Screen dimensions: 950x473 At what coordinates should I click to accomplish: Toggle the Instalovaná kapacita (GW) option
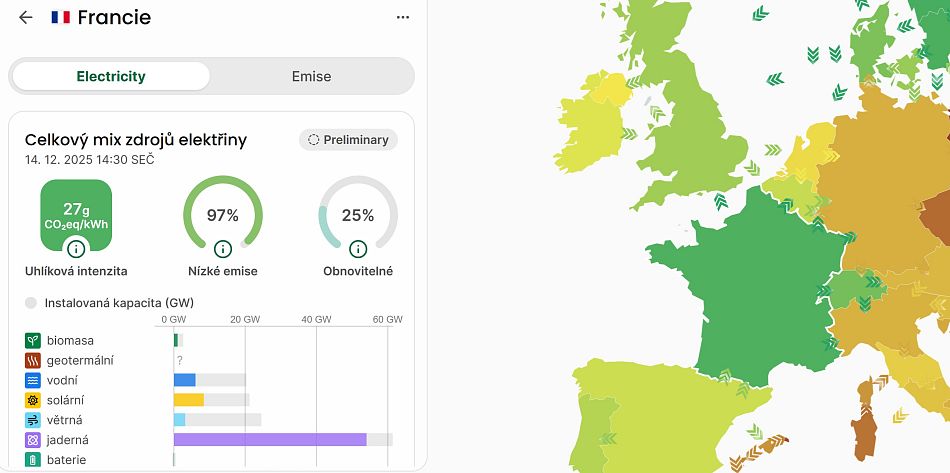(31, 302)
